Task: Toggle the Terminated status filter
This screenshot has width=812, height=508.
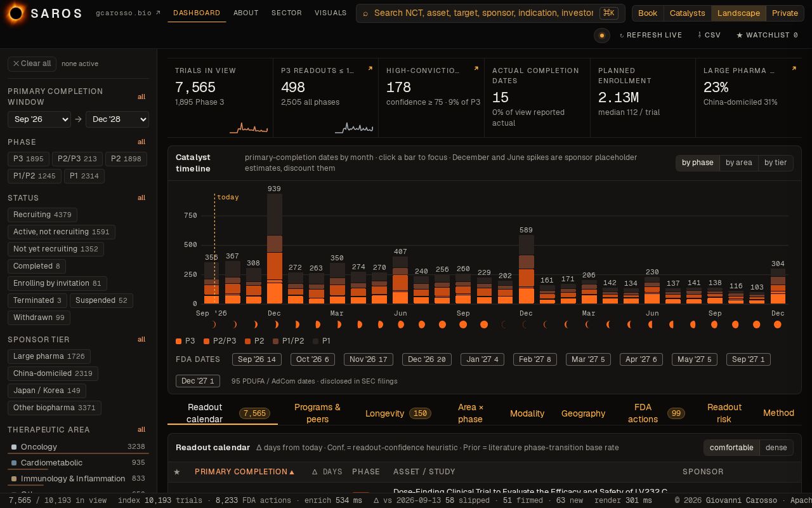Action: (37, 300)
